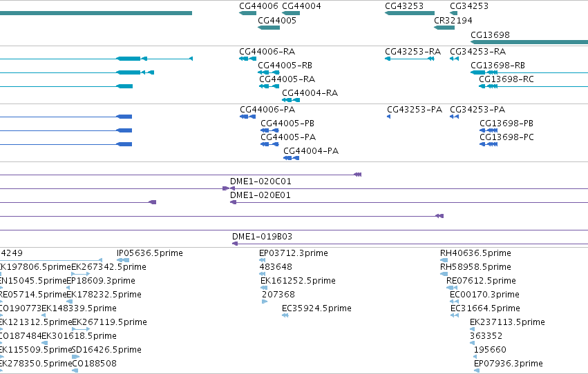Select the EC31664.5prime EST label
The width and height of the screenshot is (588, 374).
point(485,308)
